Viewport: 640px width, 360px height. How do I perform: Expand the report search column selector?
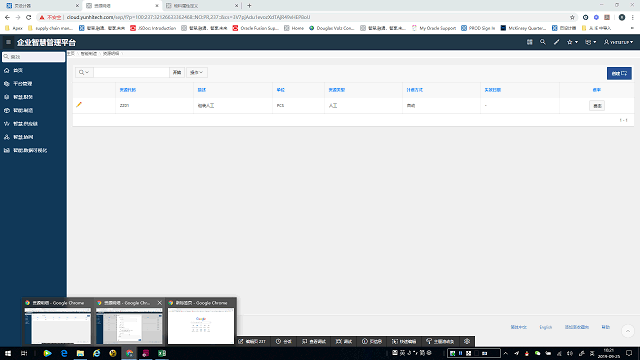coord(84,72)
